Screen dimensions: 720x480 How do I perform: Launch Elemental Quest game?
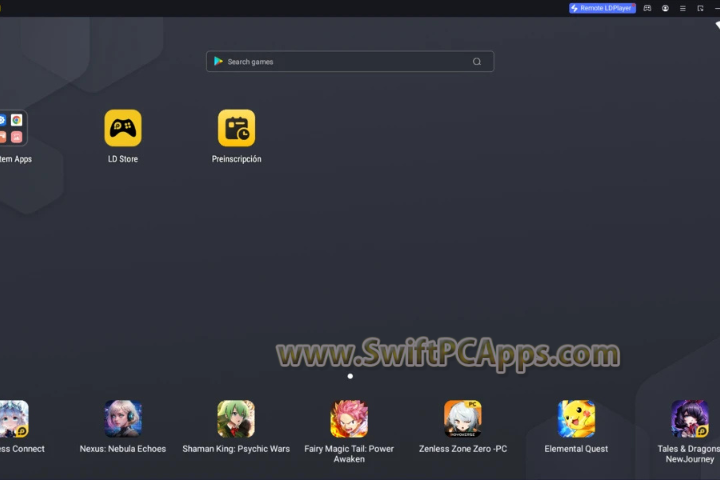click(x=576, y=418)
